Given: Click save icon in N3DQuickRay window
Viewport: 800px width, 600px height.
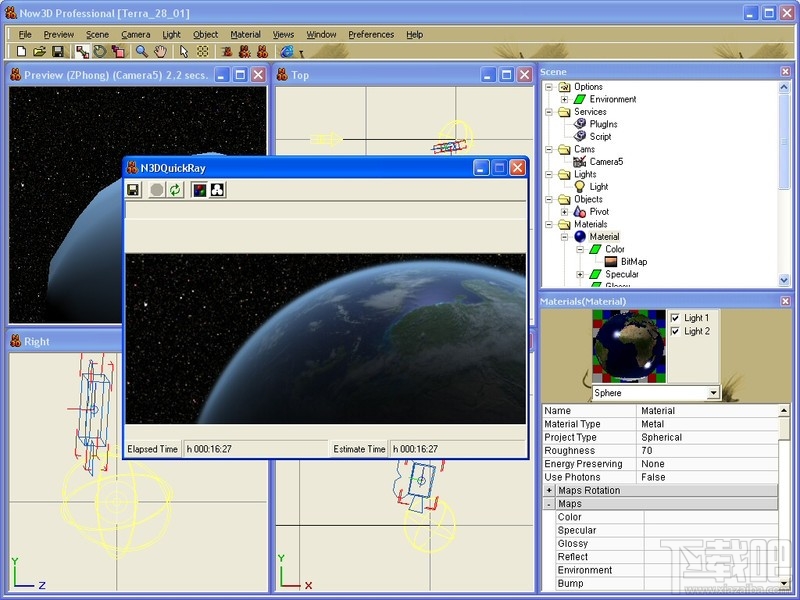Looking at the screenshot, I should coord(133,189).
